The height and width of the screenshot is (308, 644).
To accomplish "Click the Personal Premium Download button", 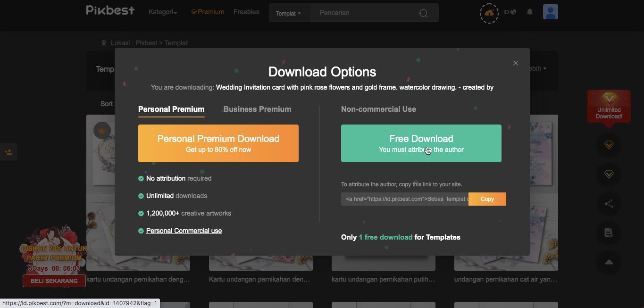I will (218, 143).
